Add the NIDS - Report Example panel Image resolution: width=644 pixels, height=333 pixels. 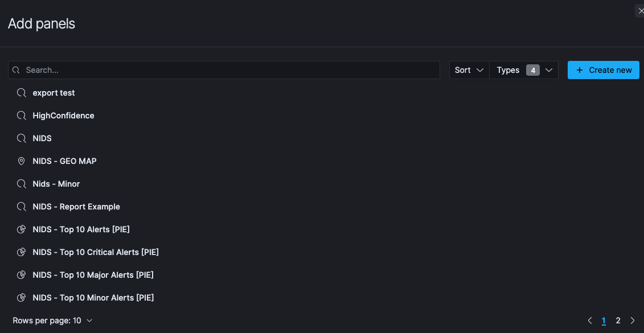pyautogui.click(x=76, y=207)
